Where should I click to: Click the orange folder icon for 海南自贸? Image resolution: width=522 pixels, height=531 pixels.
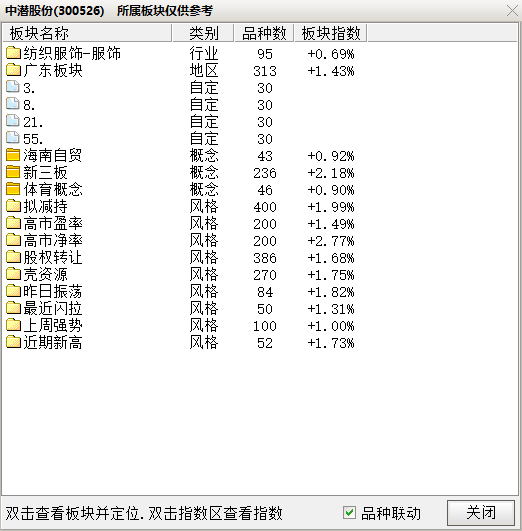click(x=13, y=155)
